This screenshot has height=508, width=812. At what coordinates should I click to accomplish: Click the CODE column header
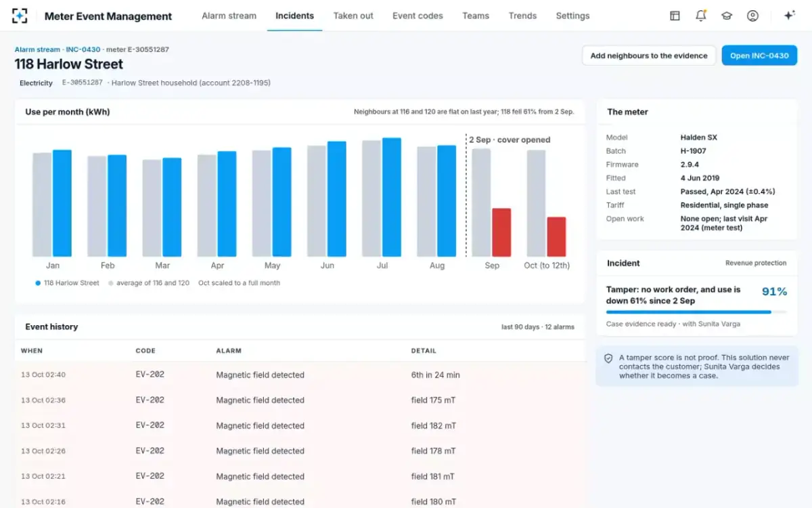(145, 351)
